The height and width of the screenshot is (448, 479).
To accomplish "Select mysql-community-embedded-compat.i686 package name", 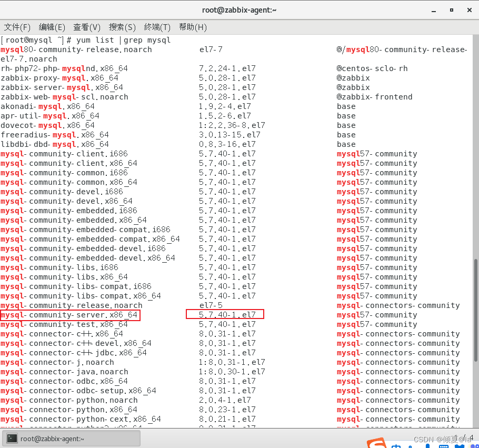I will [85, 230].
